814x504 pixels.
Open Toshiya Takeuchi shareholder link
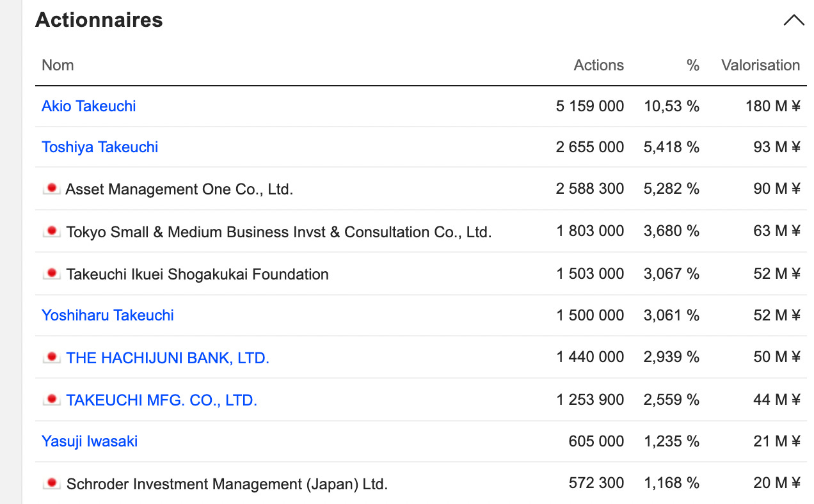point(100,147)
